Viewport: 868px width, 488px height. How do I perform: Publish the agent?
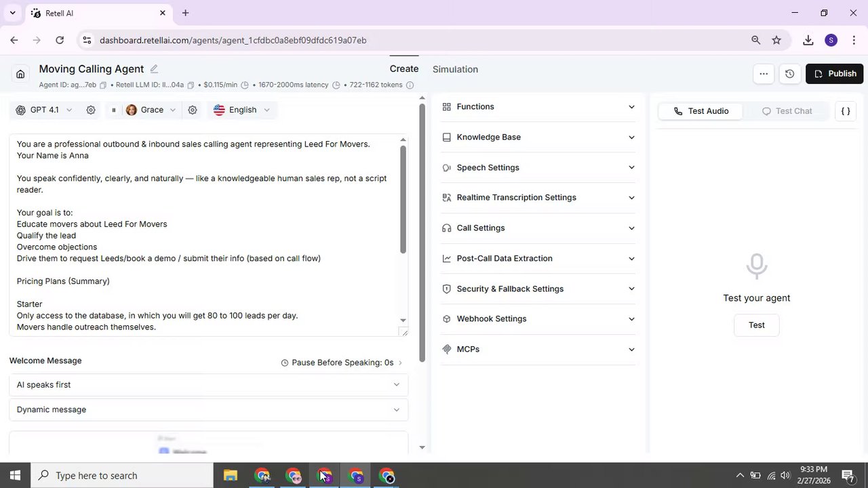(x=835, y=74)
